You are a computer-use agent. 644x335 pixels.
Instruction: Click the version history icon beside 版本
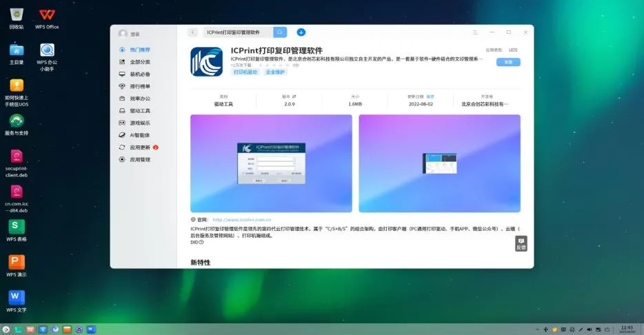pyautogui.click(x=294, y=97)
